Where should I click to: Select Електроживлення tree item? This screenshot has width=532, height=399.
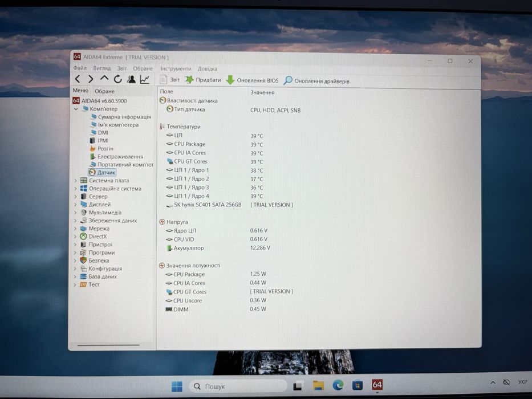pyautogui.click(x=116, y=157)
